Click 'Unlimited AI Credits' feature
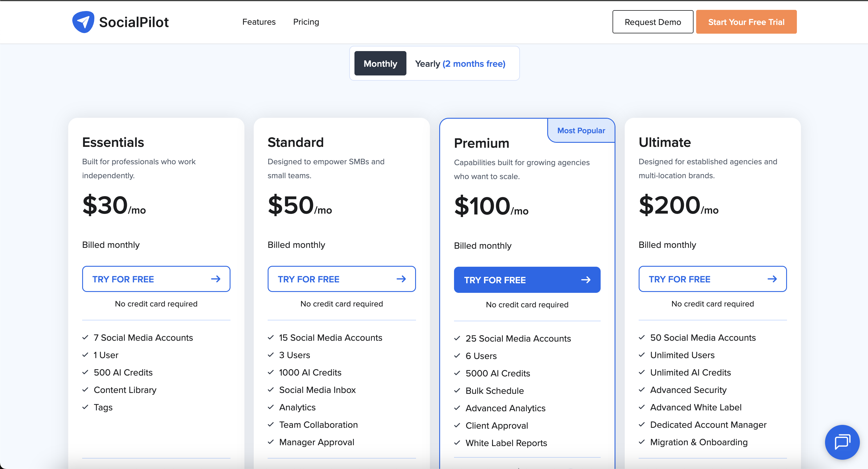 pos(690,372)
